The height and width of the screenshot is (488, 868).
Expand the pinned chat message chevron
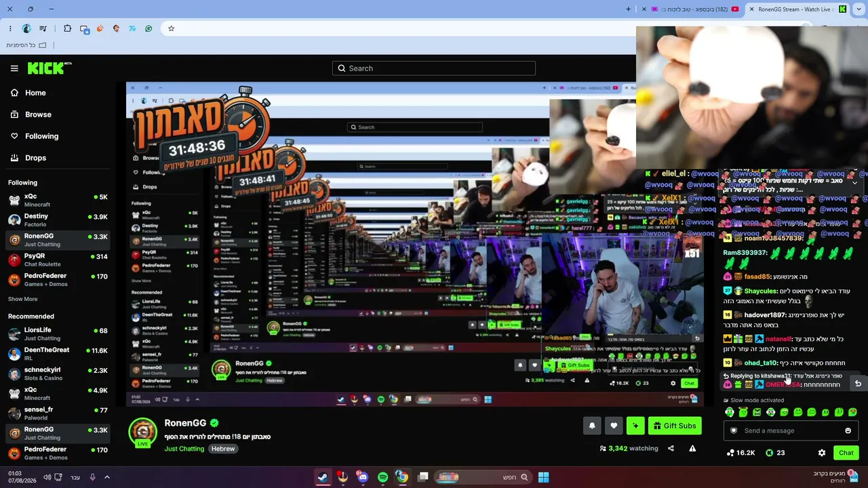pyautogui.click(x=854, y=183)
